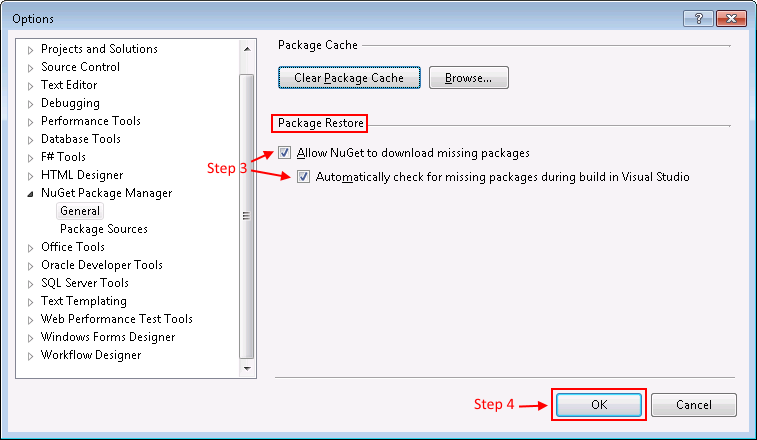Expand the Source Control node
Screen dimensions: 757x440
[31, 68]
